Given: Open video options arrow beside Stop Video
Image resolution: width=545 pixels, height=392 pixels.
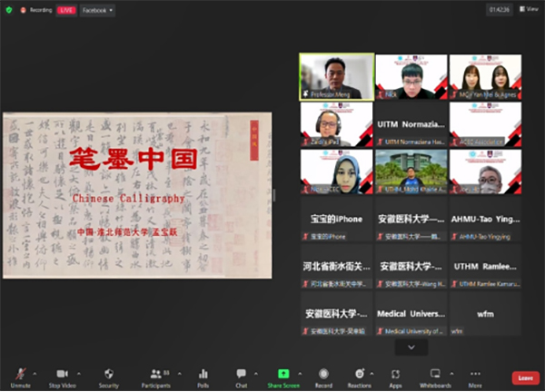Looking at the screenshot, I should point(79,374).
